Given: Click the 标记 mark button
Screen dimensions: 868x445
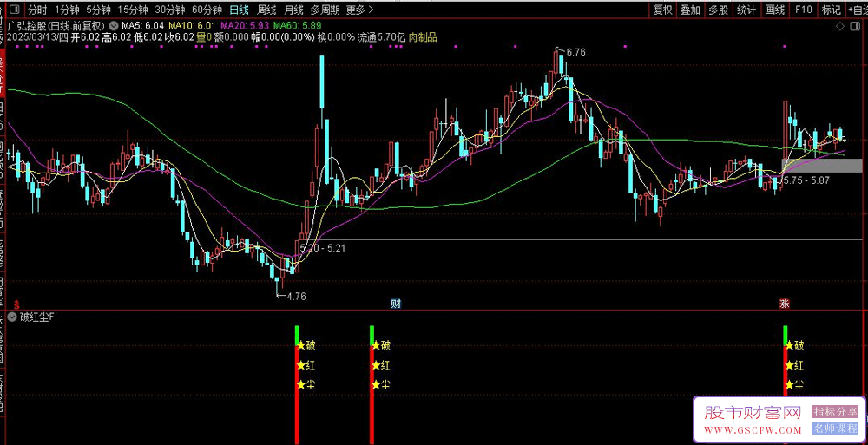Looking at the screenshot, I should pos(832,10).
